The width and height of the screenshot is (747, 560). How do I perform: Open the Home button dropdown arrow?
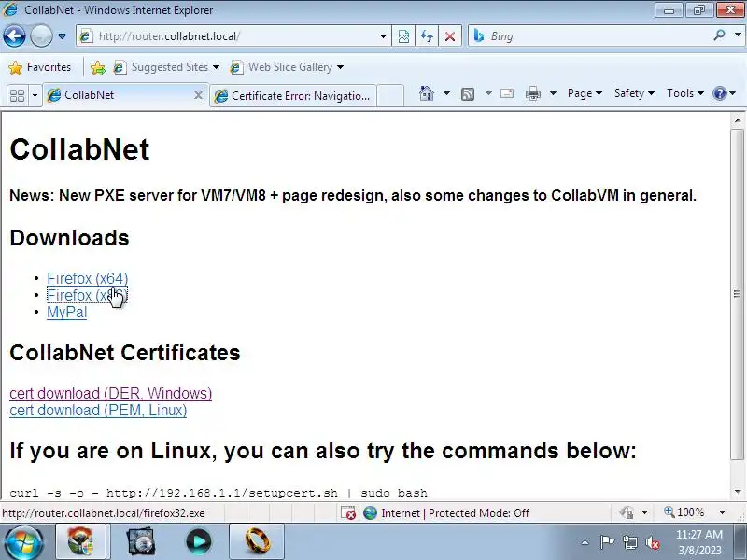[446, 93]
